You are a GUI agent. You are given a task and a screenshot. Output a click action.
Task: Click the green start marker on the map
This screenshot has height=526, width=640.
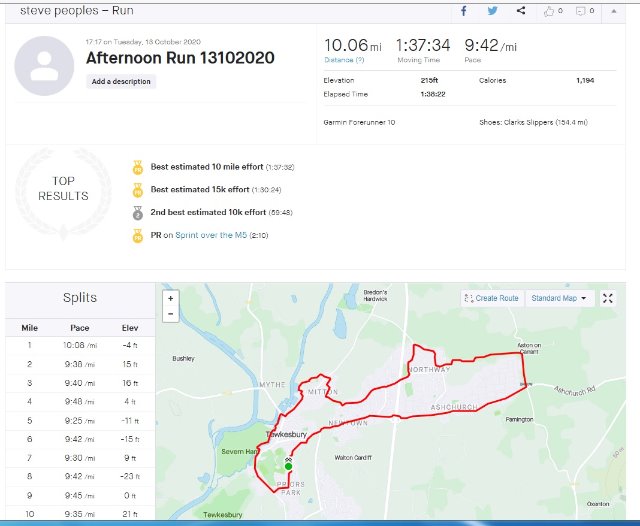288,466
